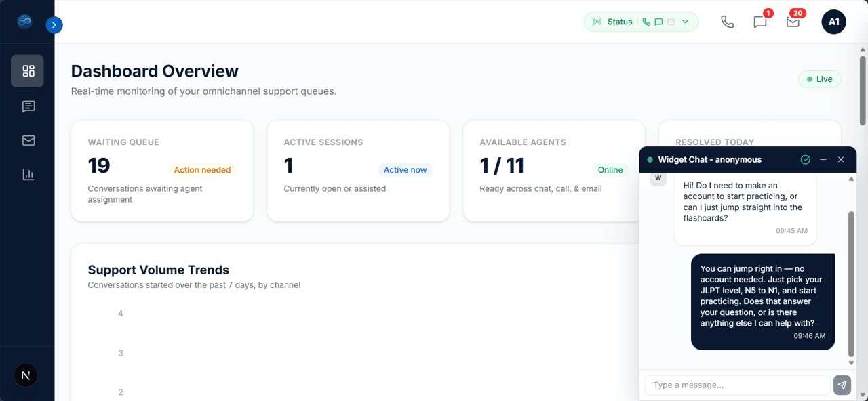Open the dashboard grid icon in sidebar
This screenshot has height=401, width=868.
click(x=28, y=71)
